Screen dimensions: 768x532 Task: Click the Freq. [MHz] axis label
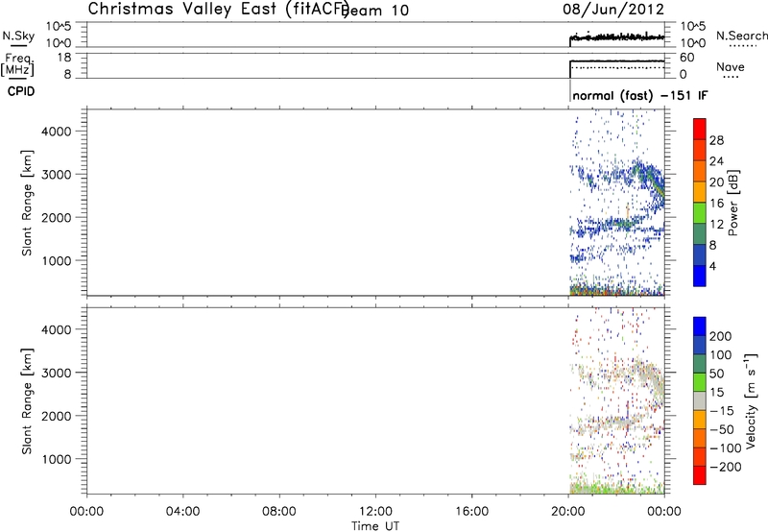point(18,64)
